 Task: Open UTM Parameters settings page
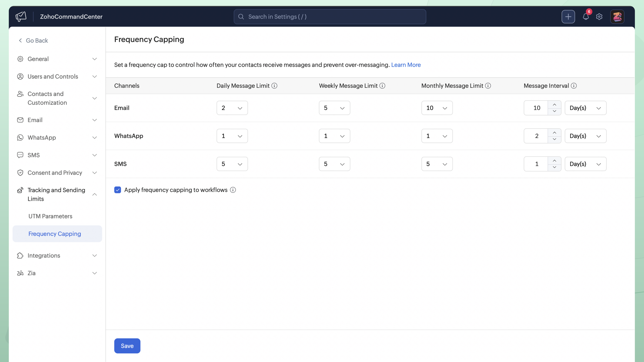click(x=50, y=216)
